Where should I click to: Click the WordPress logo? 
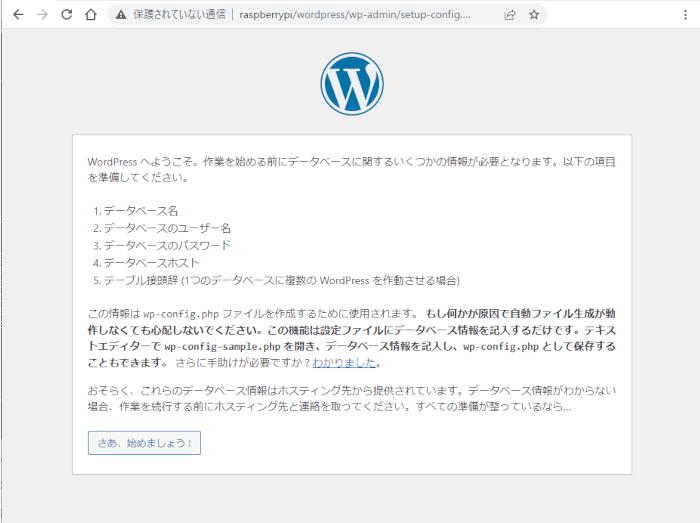(351, 84)
